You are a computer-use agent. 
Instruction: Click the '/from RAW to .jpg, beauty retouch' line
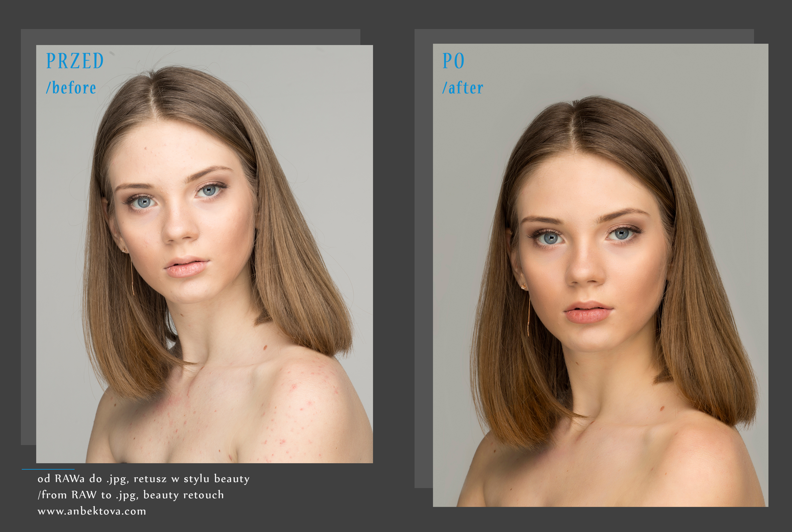tap(131, 495)
